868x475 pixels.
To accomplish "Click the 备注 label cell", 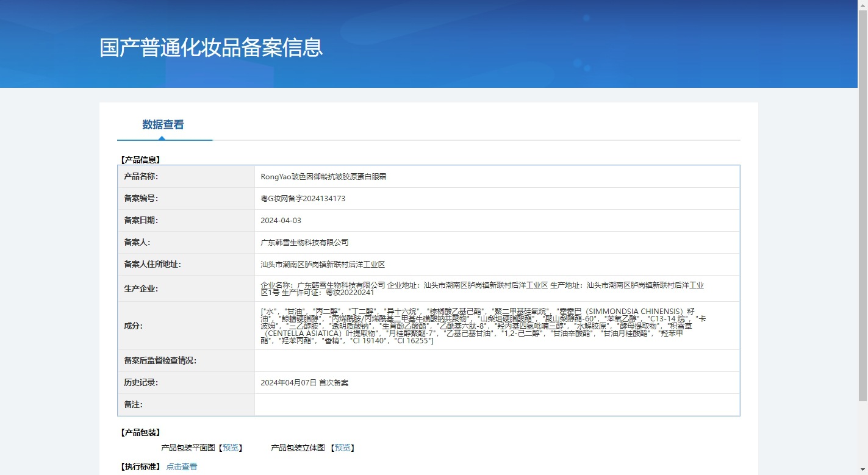I will pyautogui.click(x=186, y=404).
